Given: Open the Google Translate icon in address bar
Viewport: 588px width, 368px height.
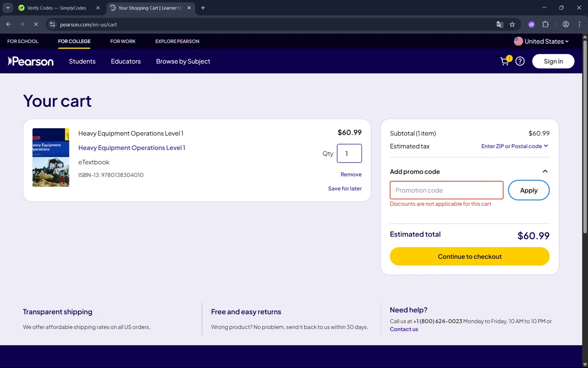Looking at the screenshot, I should tap(500, 24).
